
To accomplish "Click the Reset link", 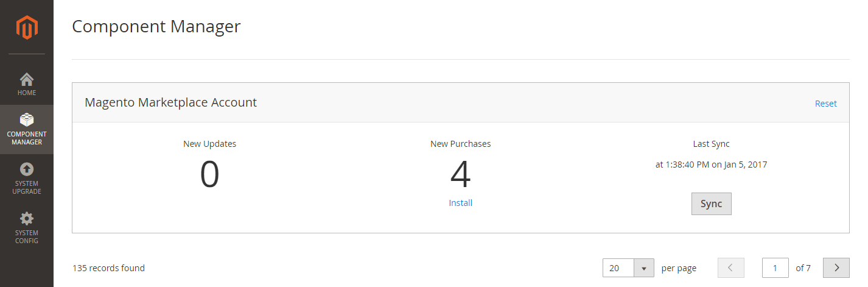I will 826,104.
